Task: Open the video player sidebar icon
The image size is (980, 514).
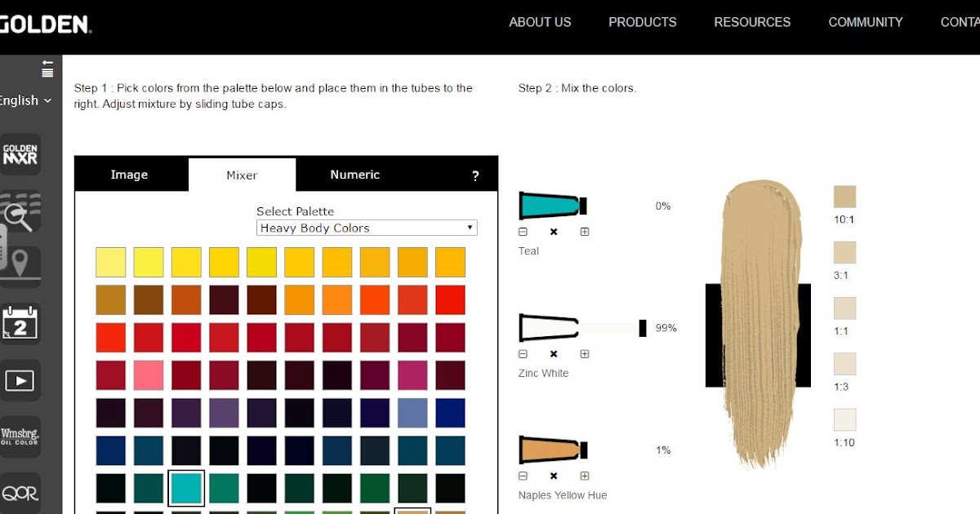Action: point(20,379)
